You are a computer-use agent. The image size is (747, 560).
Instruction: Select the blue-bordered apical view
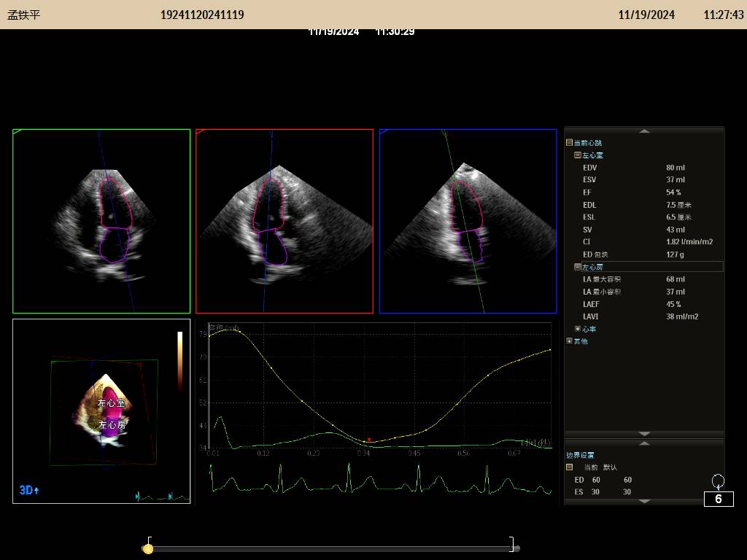468,221
